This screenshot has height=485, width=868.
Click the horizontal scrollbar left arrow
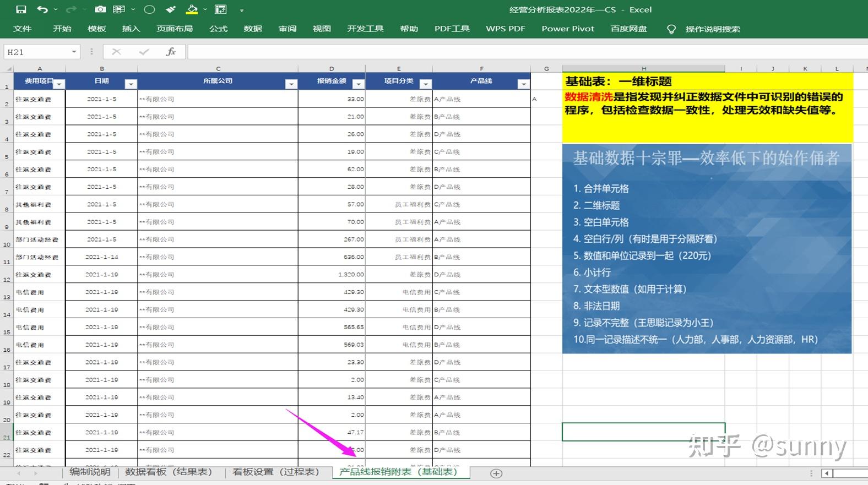click(827, 473)
